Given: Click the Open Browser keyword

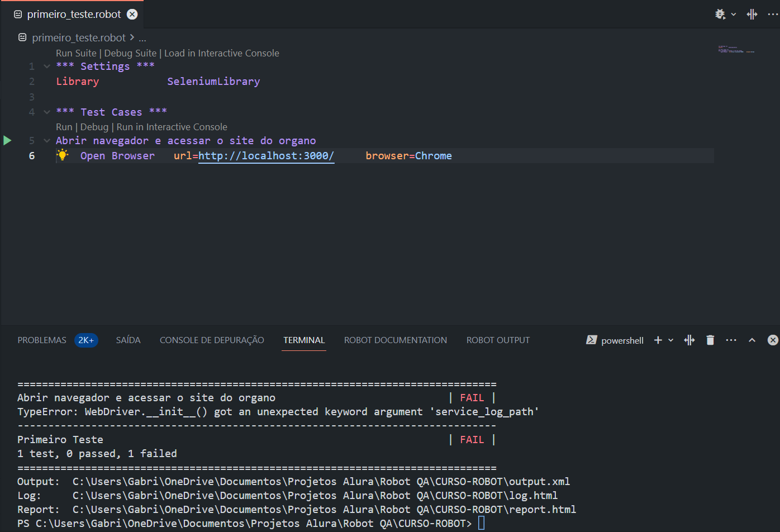Looking at the screenshot, I should point(117,156).
